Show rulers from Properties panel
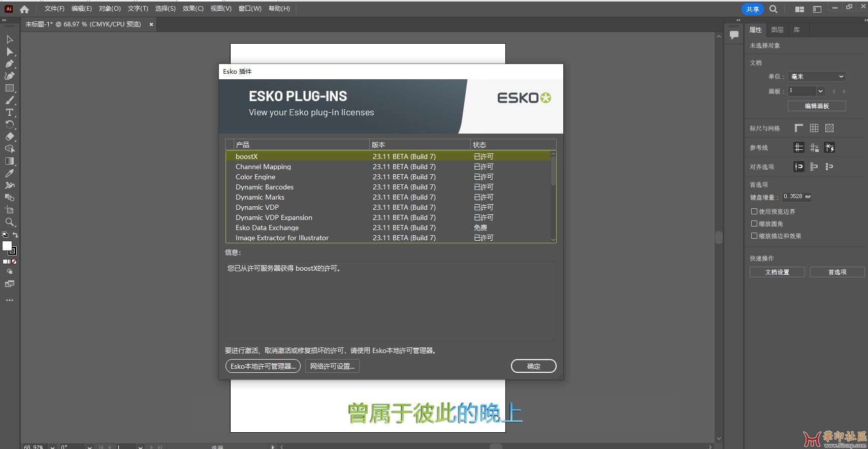The image size is (868, 449). pos(799,128)
